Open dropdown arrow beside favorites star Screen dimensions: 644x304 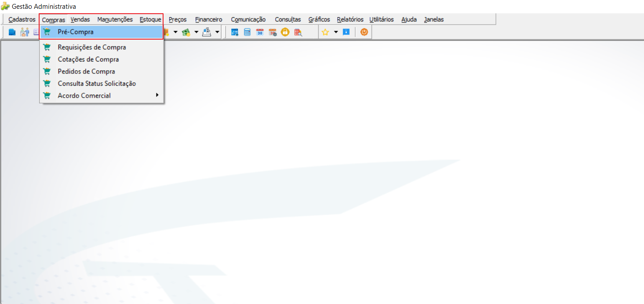(x=336, y=32)
